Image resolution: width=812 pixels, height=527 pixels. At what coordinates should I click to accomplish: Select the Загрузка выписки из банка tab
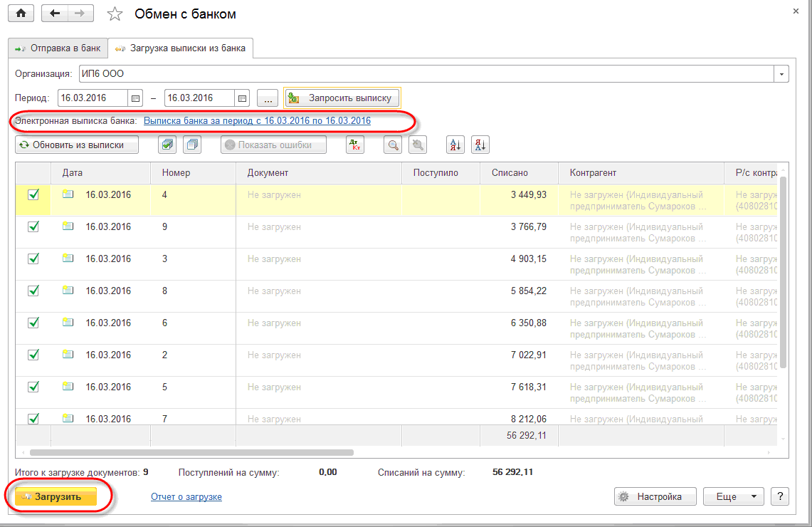click(x=181, y=48)
